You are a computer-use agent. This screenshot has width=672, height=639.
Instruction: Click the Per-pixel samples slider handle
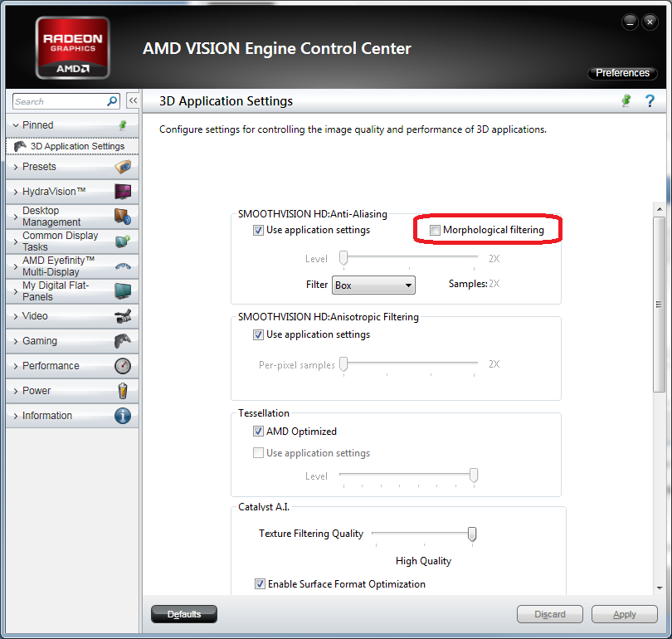coord(343,364)
